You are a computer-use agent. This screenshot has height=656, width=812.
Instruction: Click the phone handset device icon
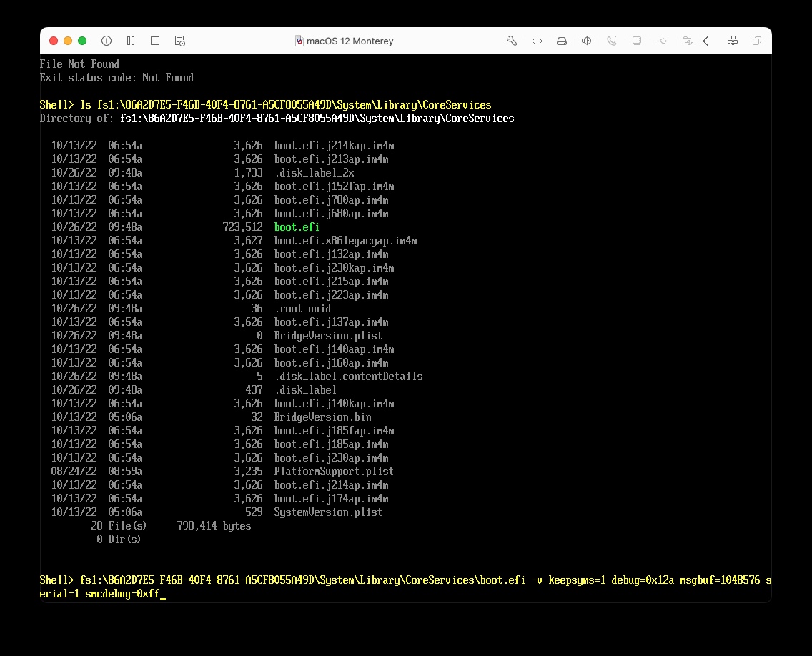(612, 41)
